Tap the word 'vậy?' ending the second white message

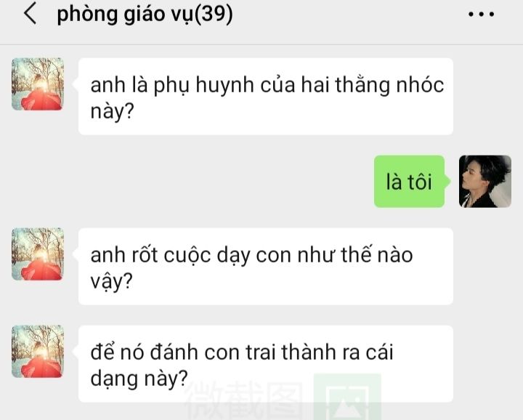(111, 281)
